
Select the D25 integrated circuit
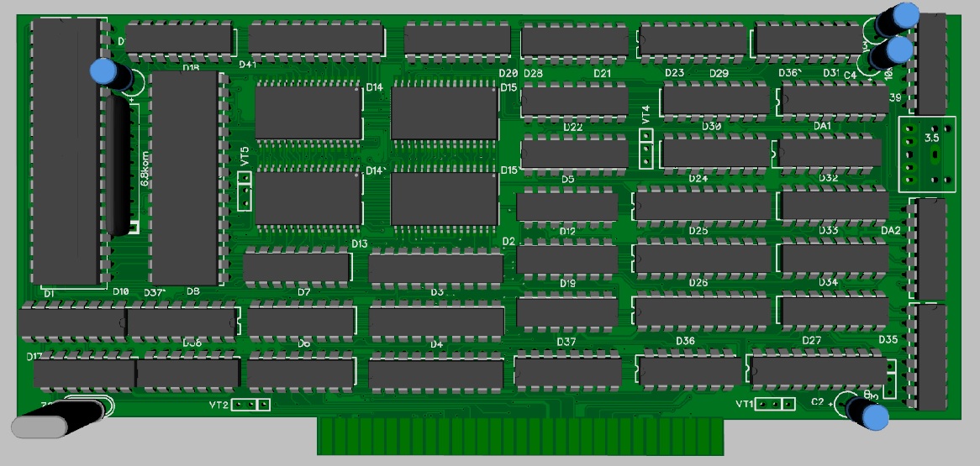[703, 205]
